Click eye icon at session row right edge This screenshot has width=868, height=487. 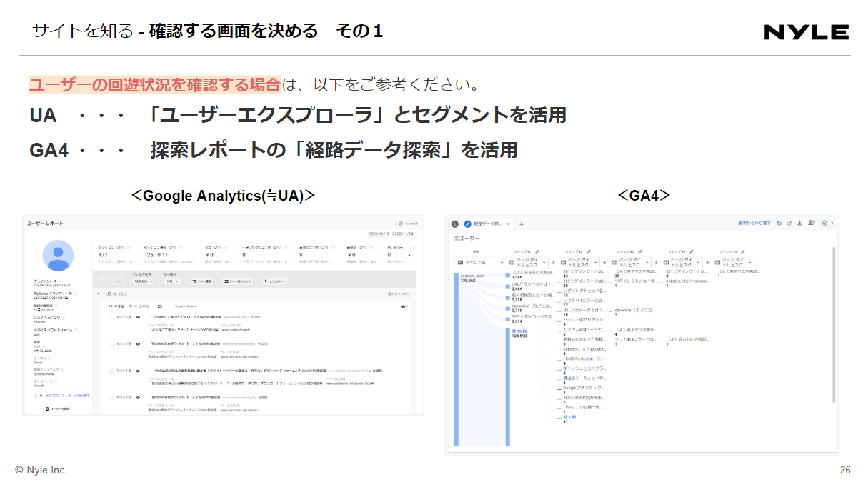[404, 306]
